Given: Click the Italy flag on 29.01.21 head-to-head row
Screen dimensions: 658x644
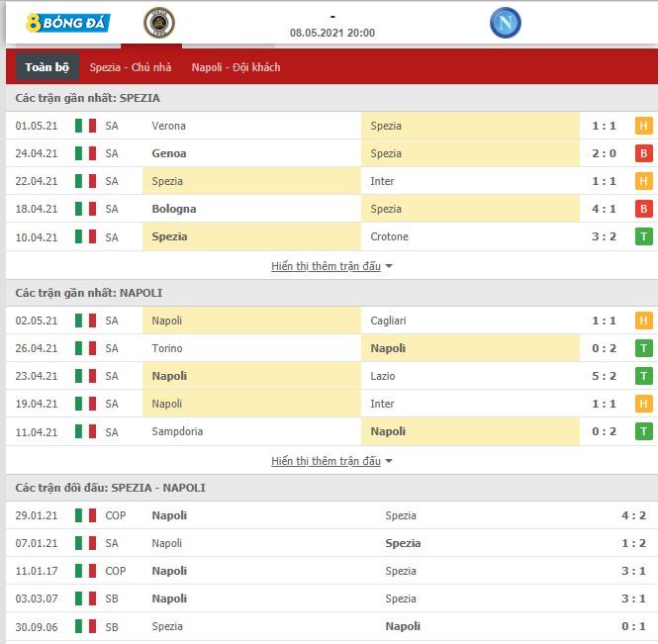Looking at the screenshot, I should point(86,515).
